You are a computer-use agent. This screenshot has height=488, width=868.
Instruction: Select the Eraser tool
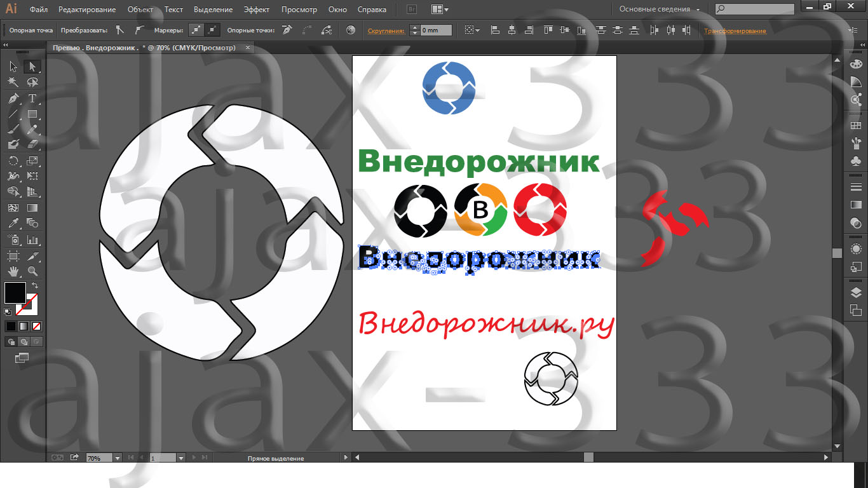[32, 144]
